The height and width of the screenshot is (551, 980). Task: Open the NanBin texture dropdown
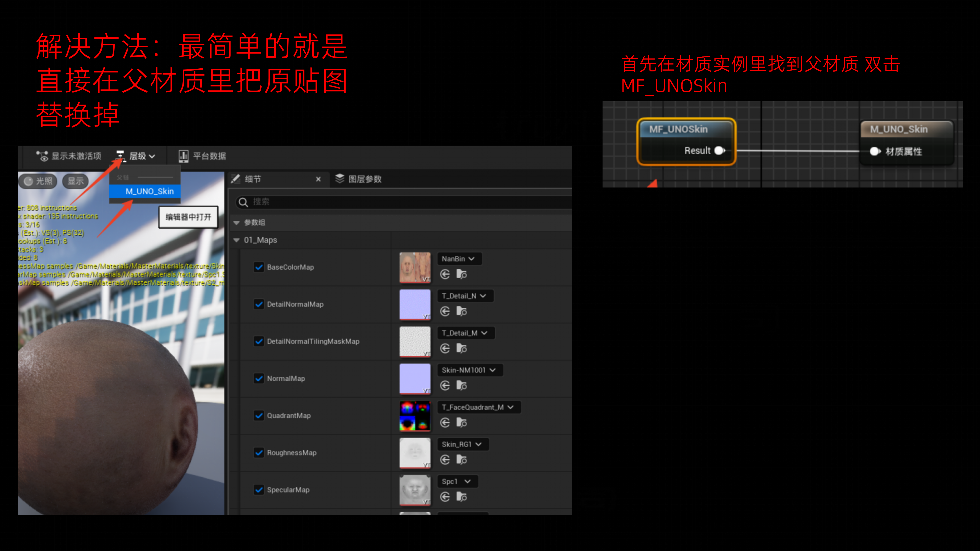459,259
